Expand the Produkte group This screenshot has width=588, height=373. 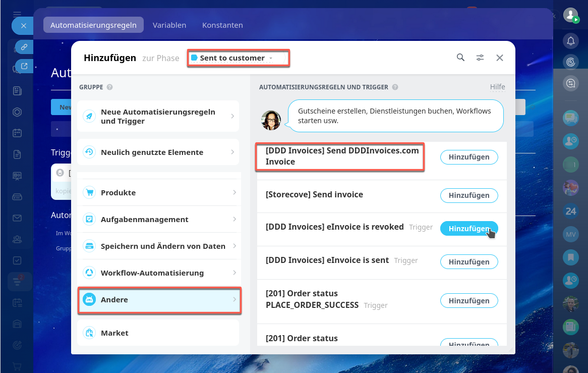159,192
